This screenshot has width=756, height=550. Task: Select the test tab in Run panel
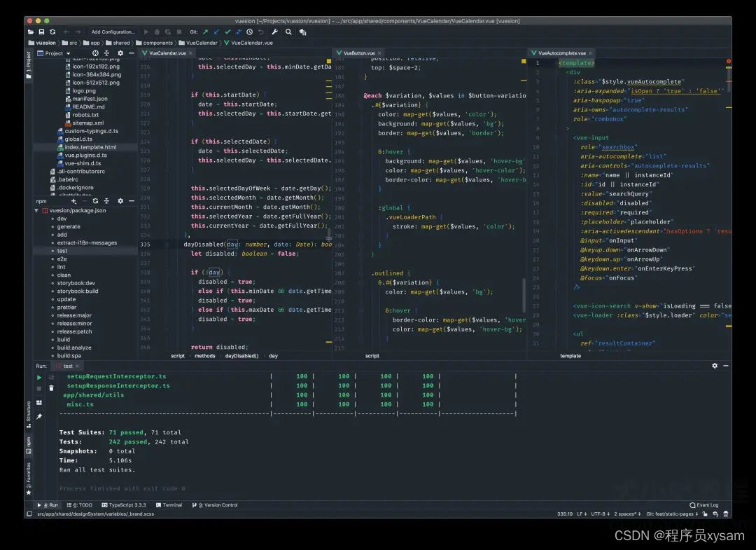coord(67,366)
